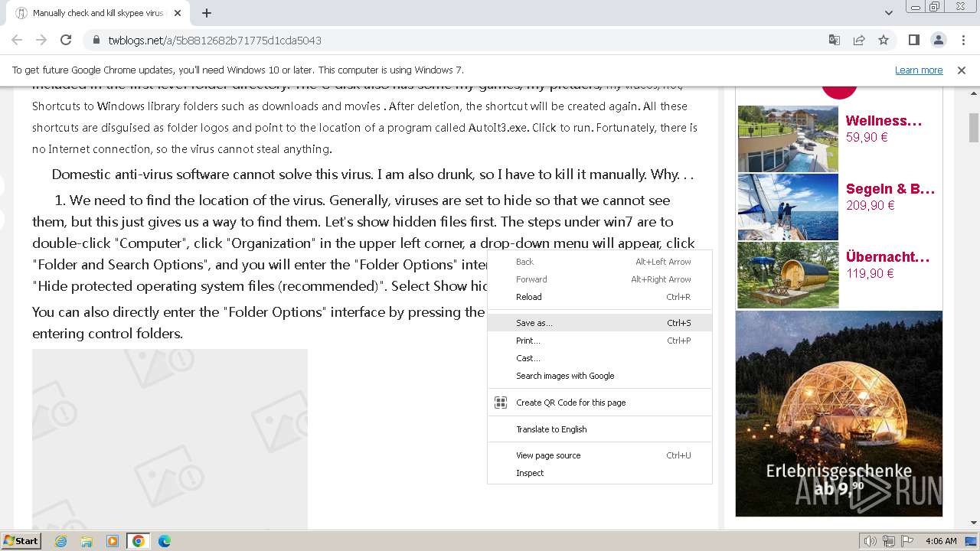Open the 'Learn more' link in infobar
The image size is (980, 551).
(x=919, y=70)
